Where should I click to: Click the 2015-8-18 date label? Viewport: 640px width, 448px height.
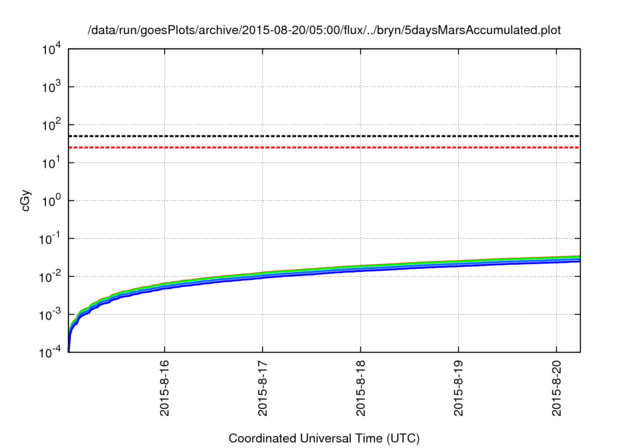360,388
